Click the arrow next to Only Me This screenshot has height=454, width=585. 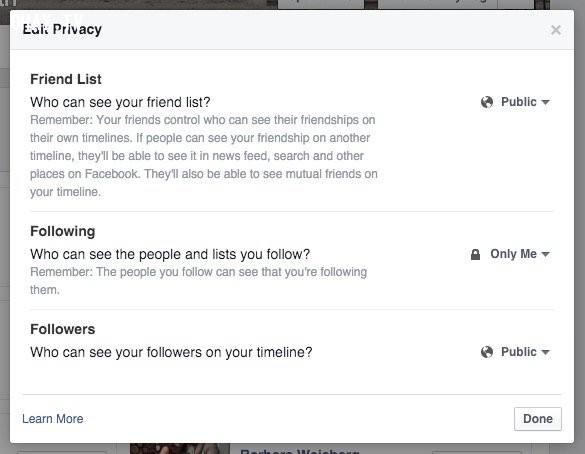point(545,254)
